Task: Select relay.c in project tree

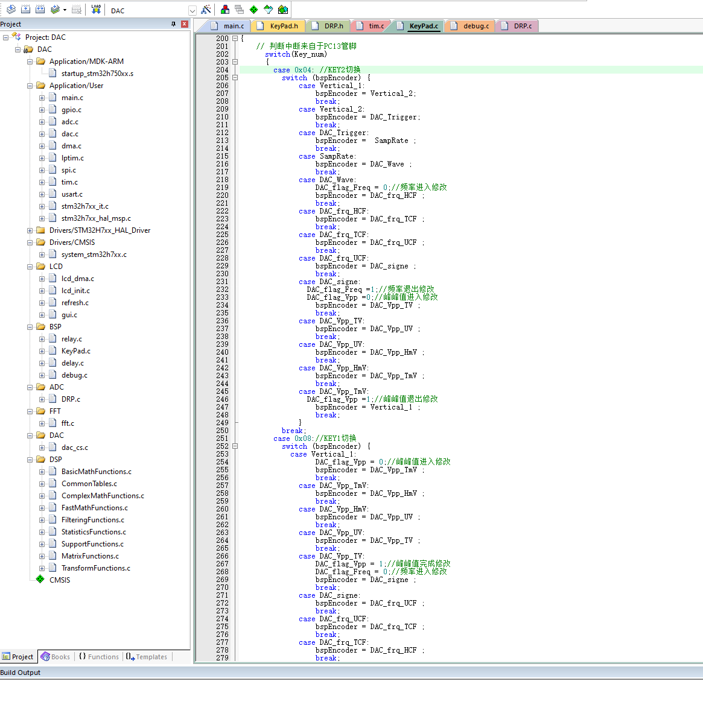Action: point(72,339)
